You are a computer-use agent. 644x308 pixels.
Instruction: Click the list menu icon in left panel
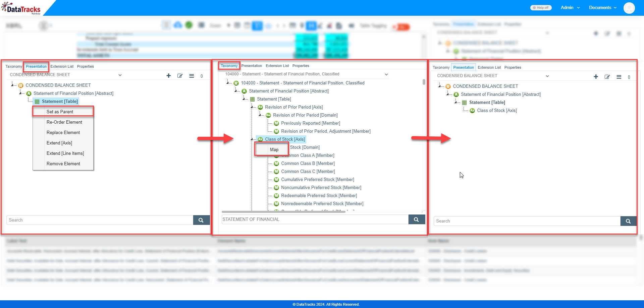192,76
